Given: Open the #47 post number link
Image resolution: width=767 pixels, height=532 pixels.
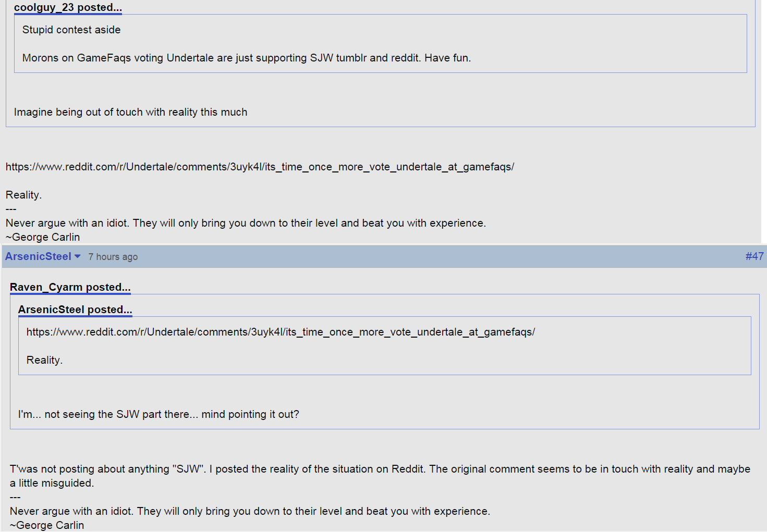Looking at the screenshot, I should [x=754, y=256].
